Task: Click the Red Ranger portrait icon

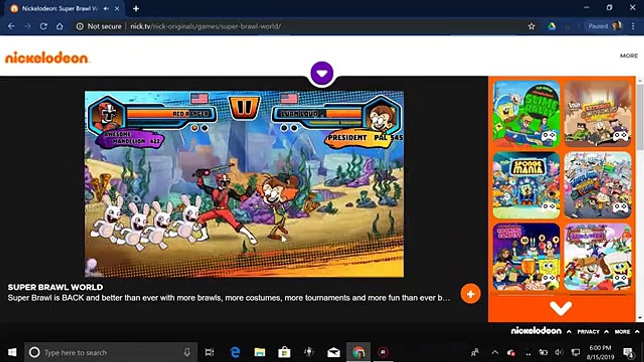Action: pos(107,114)
